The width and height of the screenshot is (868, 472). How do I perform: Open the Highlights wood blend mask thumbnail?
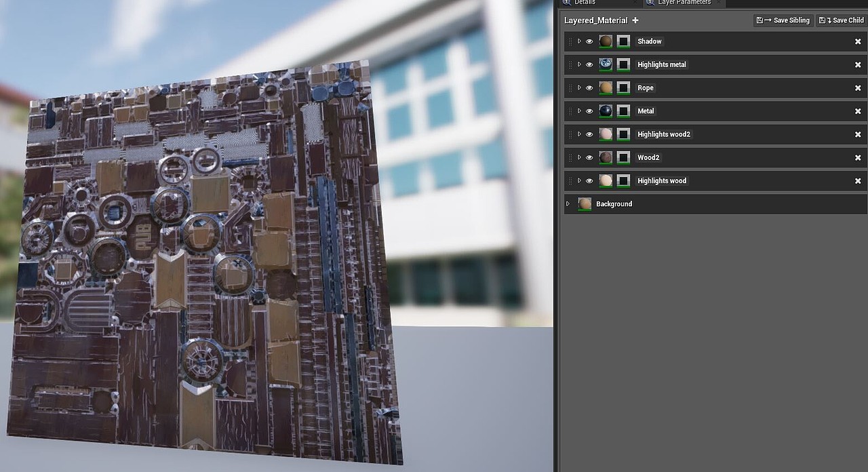click(623, 180)
